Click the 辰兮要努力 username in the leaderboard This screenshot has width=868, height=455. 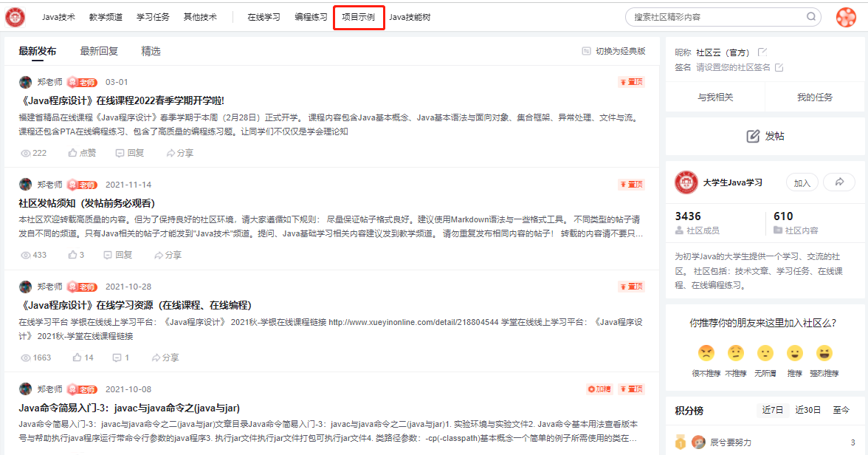[x=731, y=442]
